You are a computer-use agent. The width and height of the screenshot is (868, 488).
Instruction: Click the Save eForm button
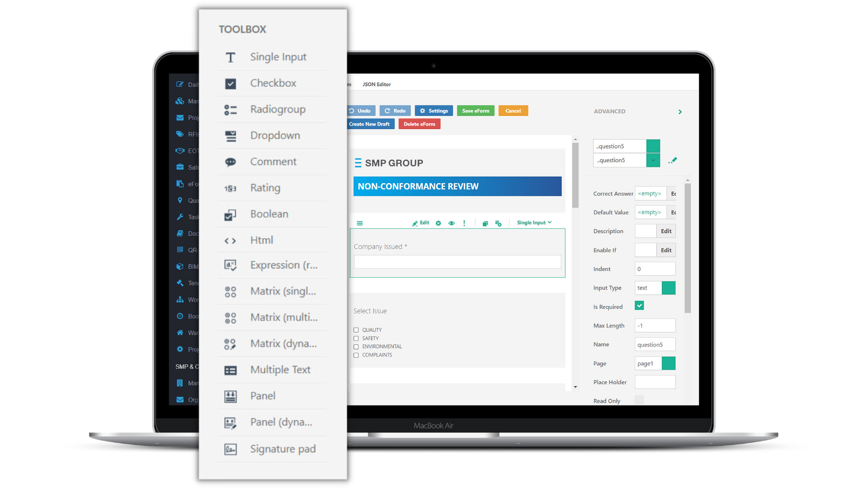click(x=475, y=110)
